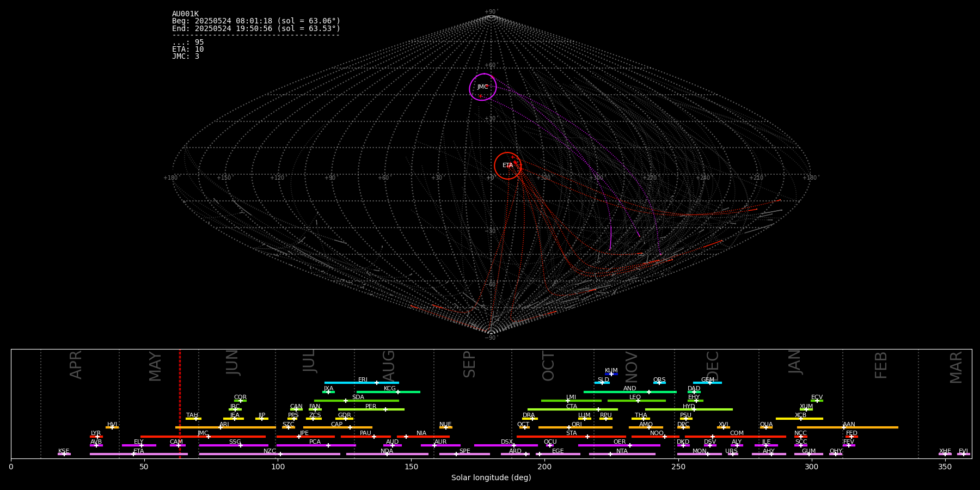980x490 pixels.
Task: Click the SLD shower label
Action: [x=603, y=380]
